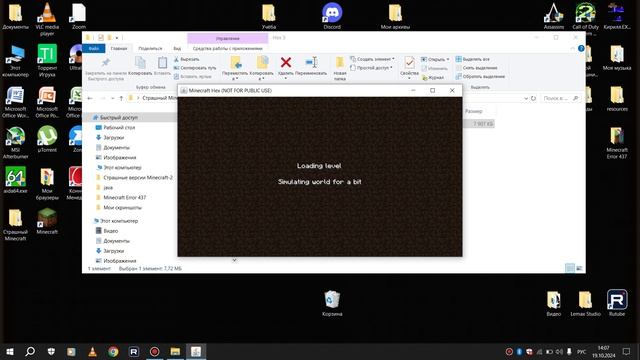Open the Rutube desktop shortcut

click(617, 300)
